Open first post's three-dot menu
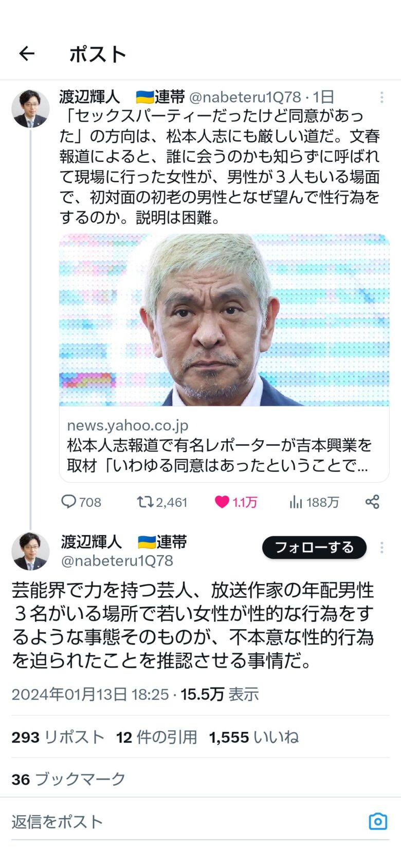This screenshot has width=401, height=868. 381,97
